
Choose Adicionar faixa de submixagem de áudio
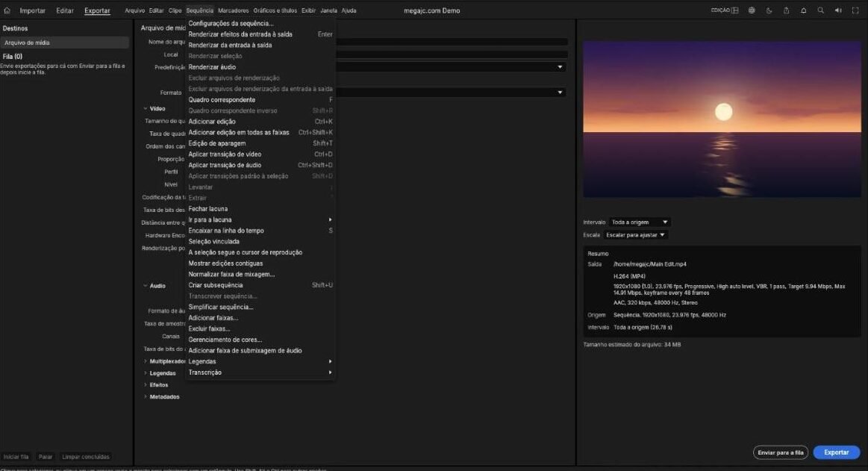(260, 350)
